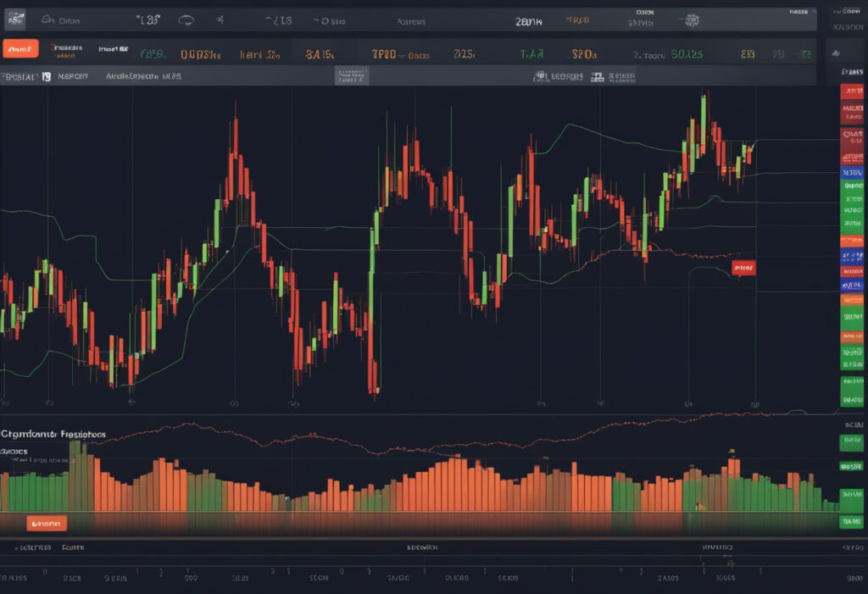Click the cloud-shaped icon beside the logo

click(x=48, y=20)
